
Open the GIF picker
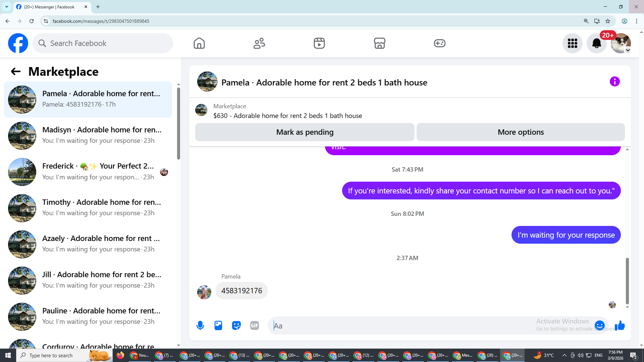[x=255, y=325]
